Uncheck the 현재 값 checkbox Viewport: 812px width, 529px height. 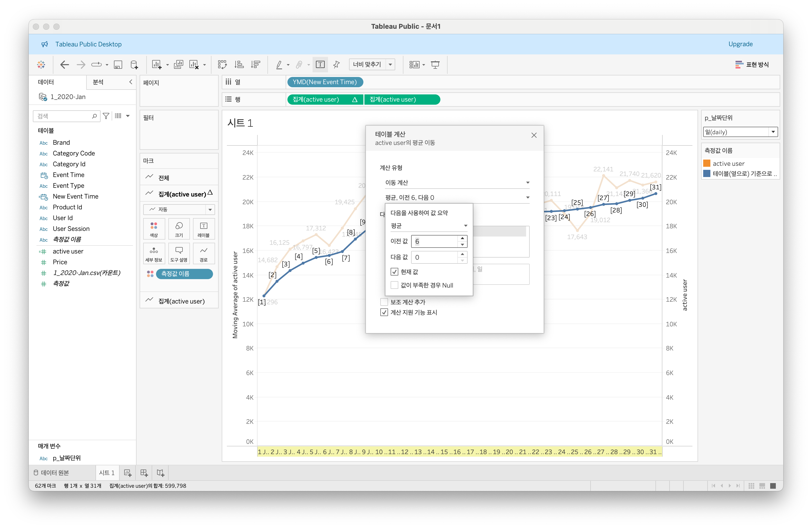[394, 272]
